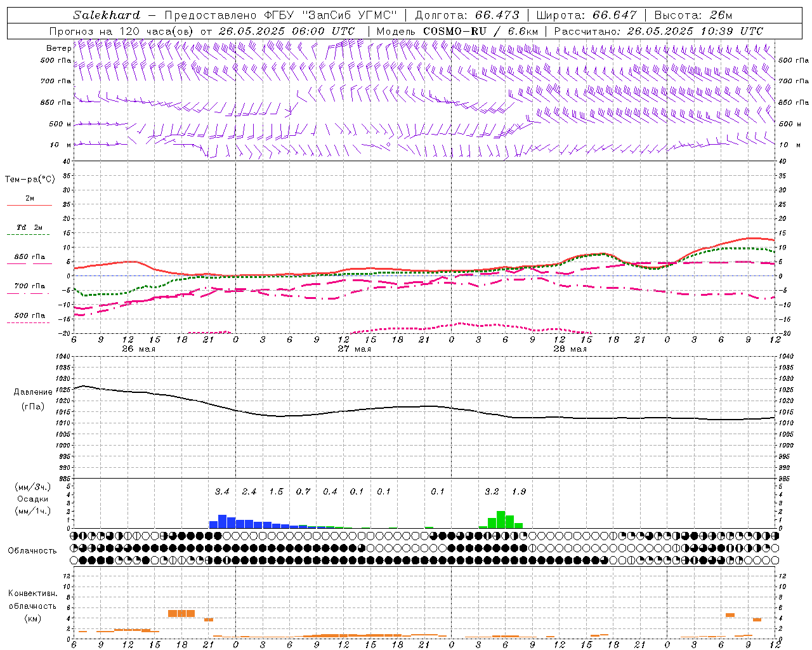Click the "1.9" precipitation total value

pos(519,492)
